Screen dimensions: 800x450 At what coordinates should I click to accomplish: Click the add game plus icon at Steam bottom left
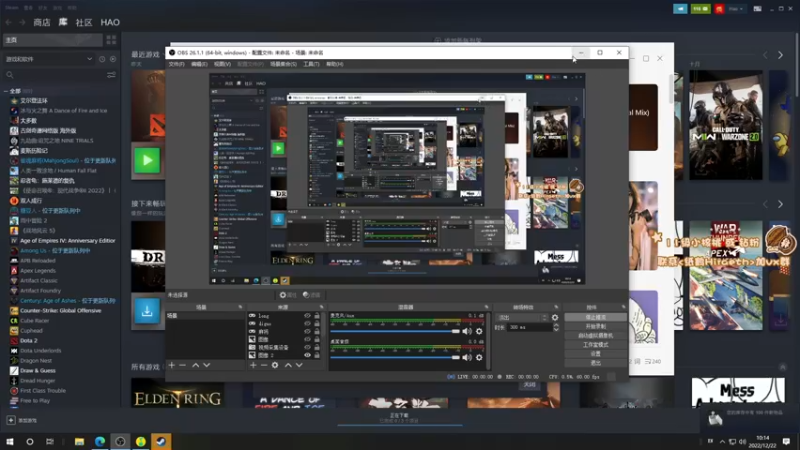click(11, 420)
